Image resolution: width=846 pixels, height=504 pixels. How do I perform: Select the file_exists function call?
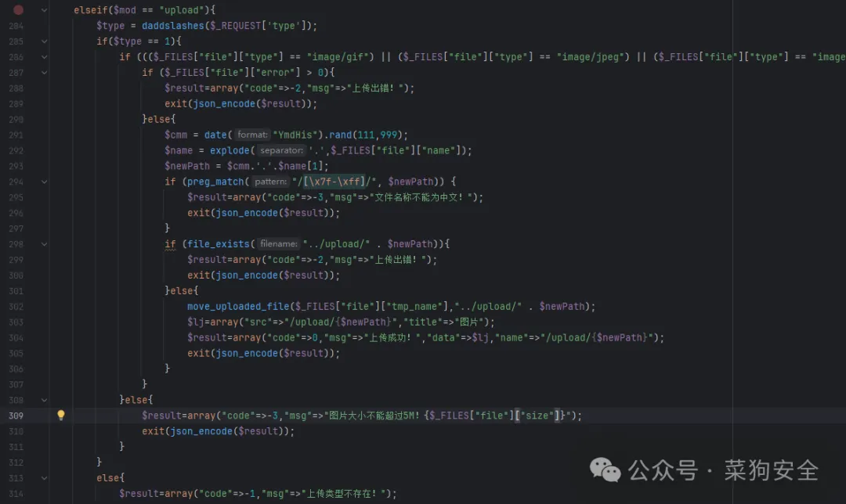[x=219, y=243]
